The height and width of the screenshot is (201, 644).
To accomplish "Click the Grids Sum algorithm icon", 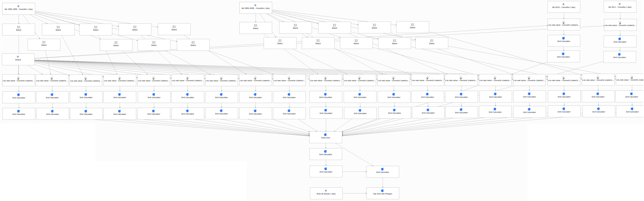I will [326, 135].
